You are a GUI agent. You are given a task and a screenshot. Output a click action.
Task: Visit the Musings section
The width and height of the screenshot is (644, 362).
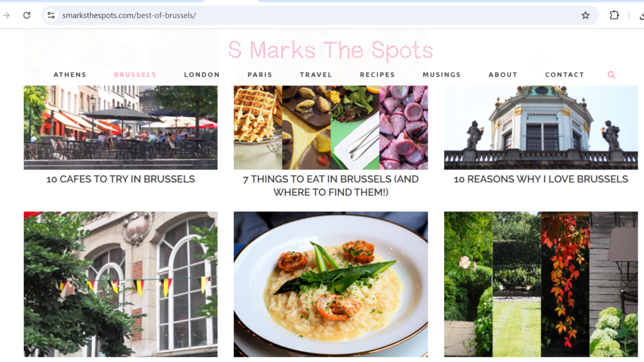(x=441, y=75)
